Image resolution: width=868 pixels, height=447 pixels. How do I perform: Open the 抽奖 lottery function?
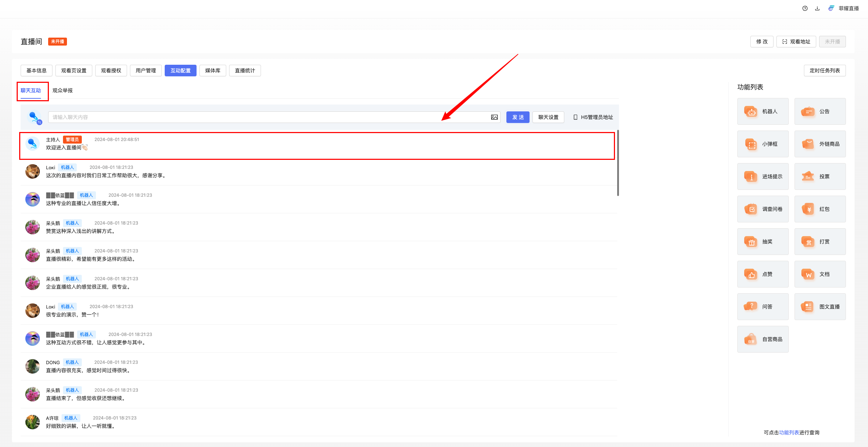[x=763, y=242]
